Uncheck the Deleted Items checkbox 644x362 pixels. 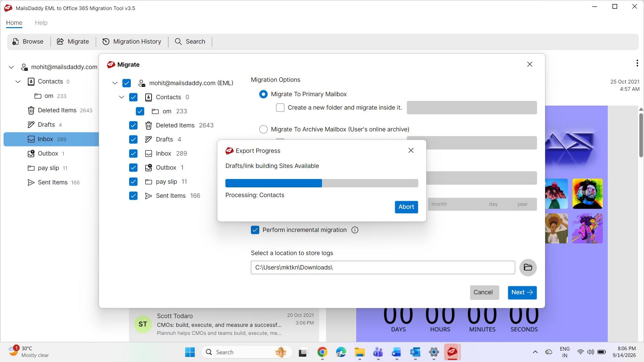click(133, 125)
